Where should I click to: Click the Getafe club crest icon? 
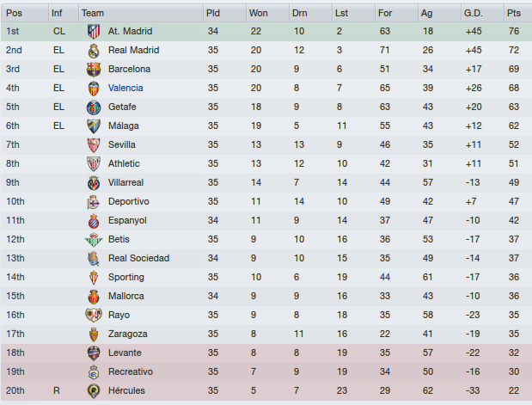pyautogui.click(x=94, y=107)
